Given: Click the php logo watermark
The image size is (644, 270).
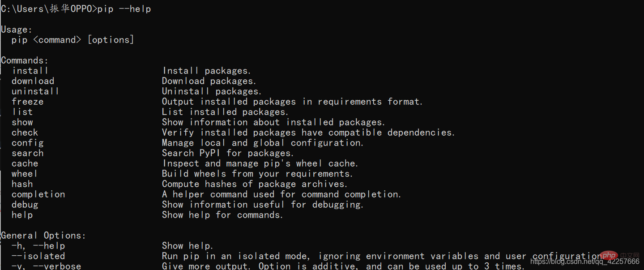Looking at the screenshot, I should [x=609, y=255].
